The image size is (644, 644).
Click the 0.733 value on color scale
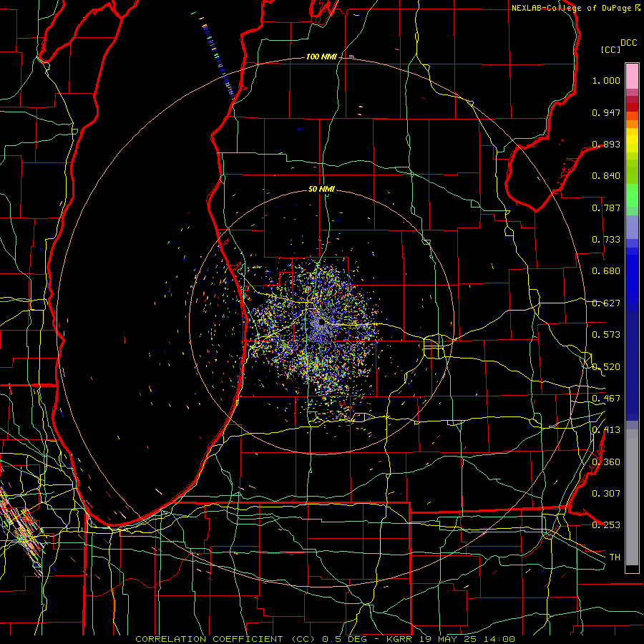(x=606, y=240)
